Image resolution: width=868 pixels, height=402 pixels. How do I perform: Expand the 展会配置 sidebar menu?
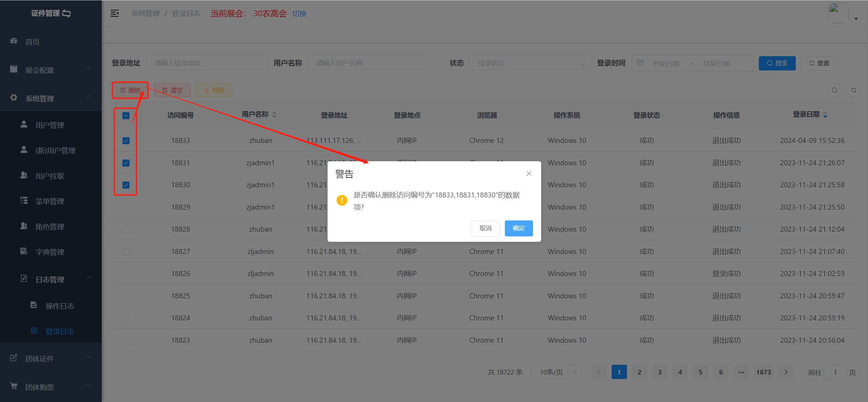pyautogui.click(x=51, y=70)
